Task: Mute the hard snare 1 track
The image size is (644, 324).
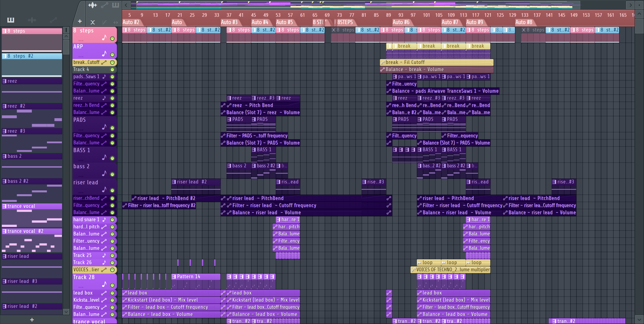Action: click(x=112, y=220)
